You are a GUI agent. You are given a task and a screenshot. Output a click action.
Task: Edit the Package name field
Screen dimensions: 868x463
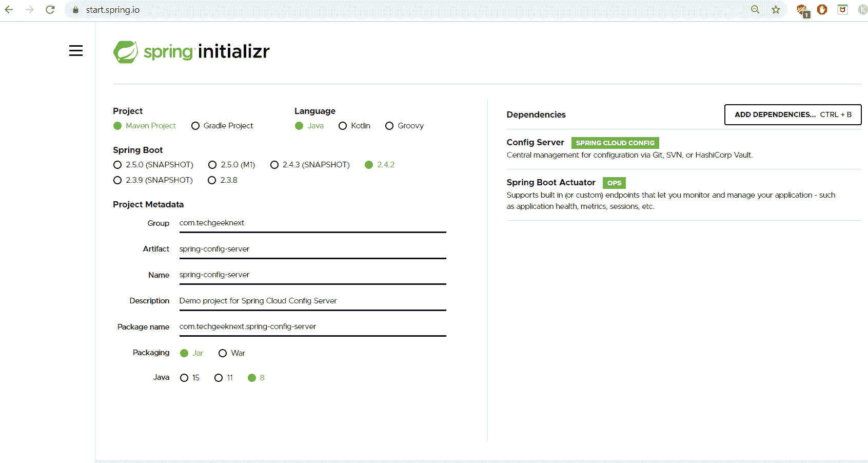coord(312,327)
